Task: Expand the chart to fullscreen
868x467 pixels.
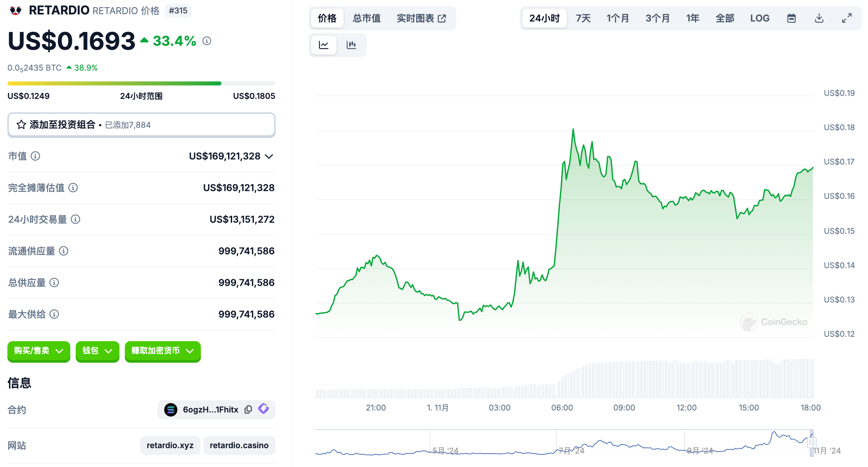Action: 847,18
